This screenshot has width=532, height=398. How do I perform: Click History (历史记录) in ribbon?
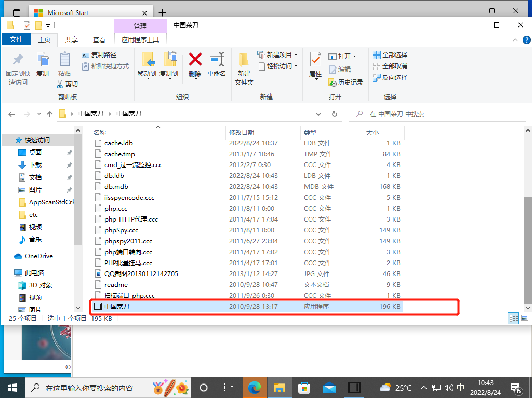[x=345, y=83]
